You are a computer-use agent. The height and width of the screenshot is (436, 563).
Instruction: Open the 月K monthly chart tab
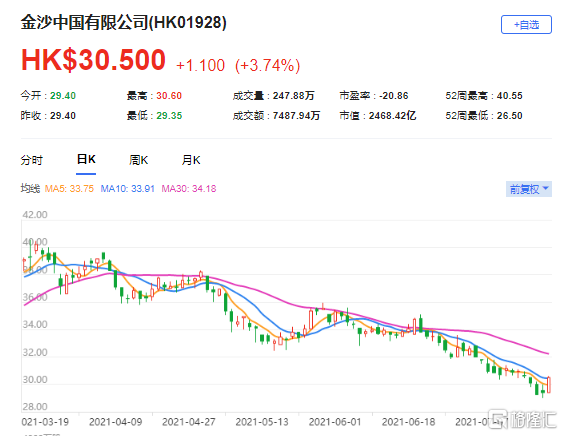click(191, 160)
